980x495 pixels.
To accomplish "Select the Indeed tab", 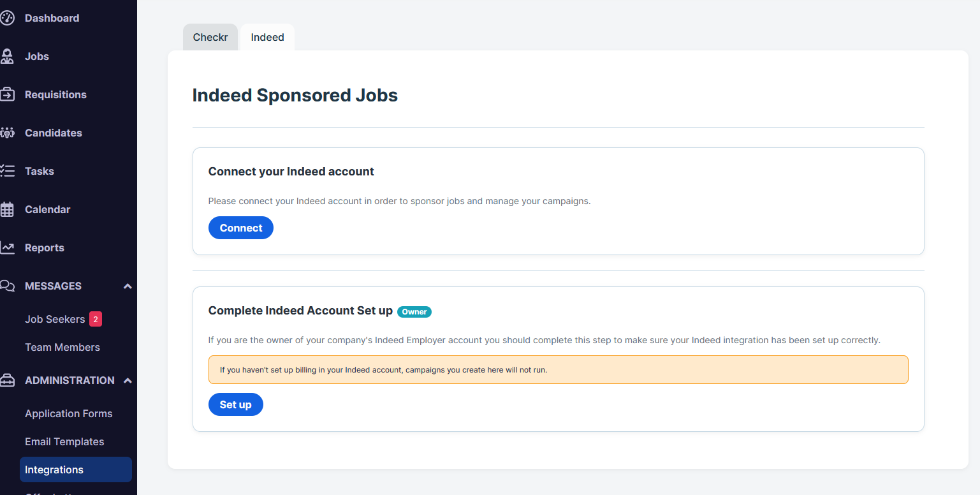I will click(267, 37).
